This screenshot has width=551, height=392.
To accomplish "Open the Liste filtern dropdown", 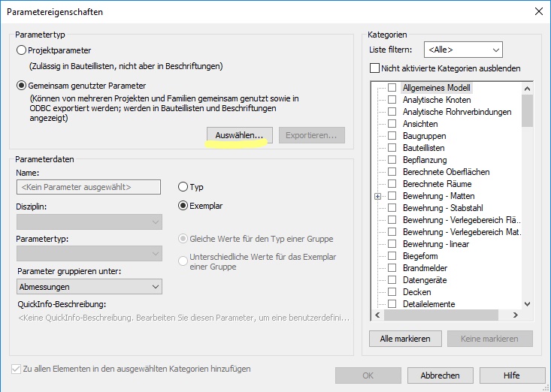I will 462,50.
